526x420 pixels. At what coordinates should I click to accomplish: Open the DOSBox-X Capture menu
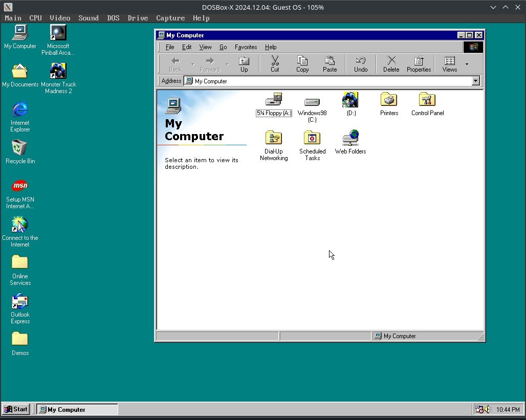pos(170,18)
